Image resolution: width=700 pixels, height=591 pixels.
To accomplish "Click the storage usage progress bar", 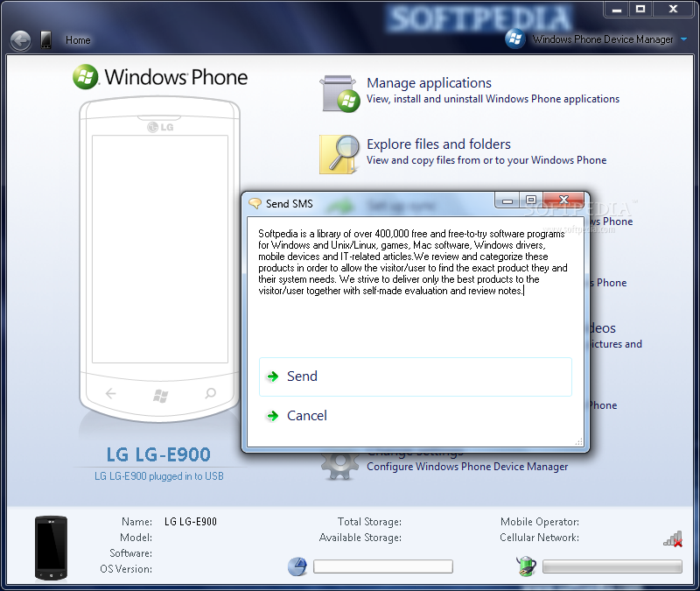I will pyautogui.click(x=383, y=566).
